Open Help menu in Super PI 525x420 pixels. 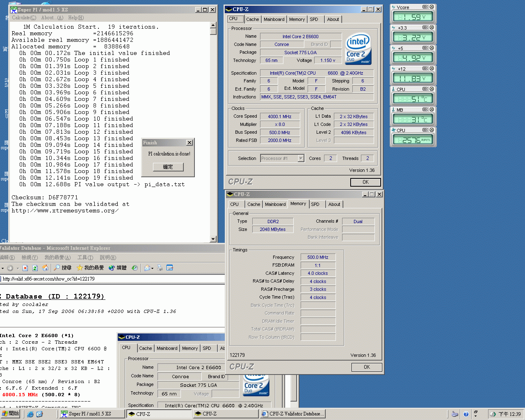(x=76, y=18)
